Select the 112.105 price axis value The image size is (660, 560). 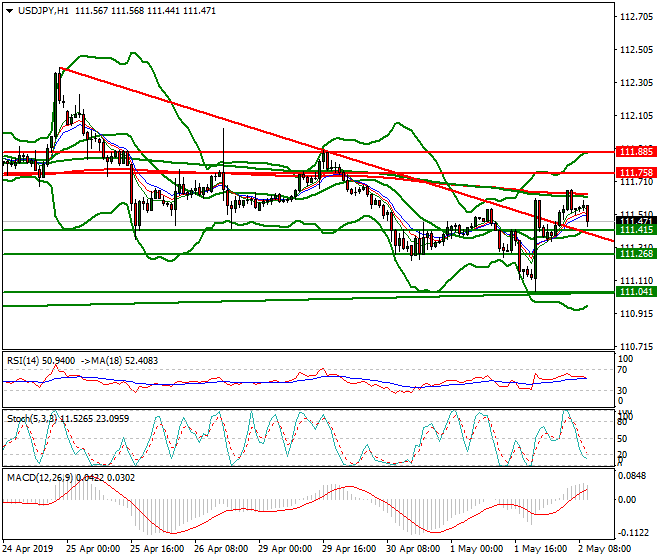[x=636, y=115]
